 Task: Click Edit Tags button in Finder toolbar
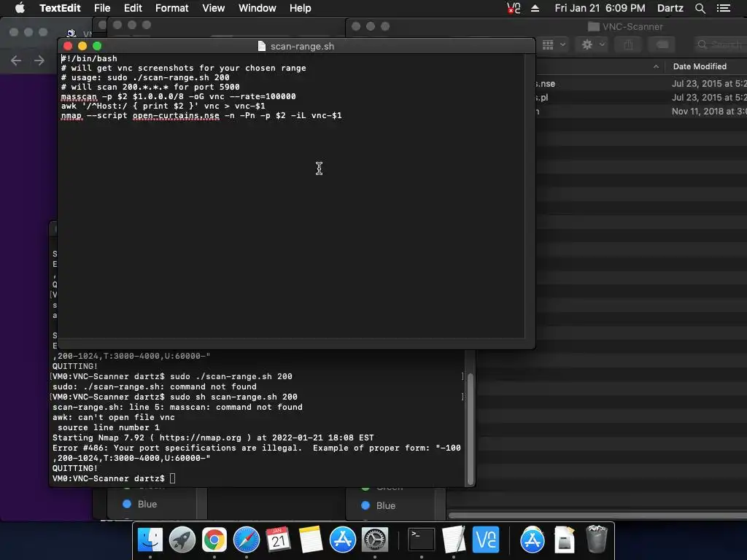(662, 44)
